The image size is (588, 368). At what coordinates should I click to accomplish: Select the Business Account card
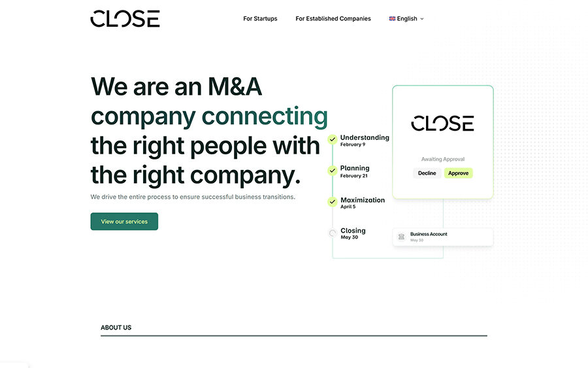[x=443, y=237]
